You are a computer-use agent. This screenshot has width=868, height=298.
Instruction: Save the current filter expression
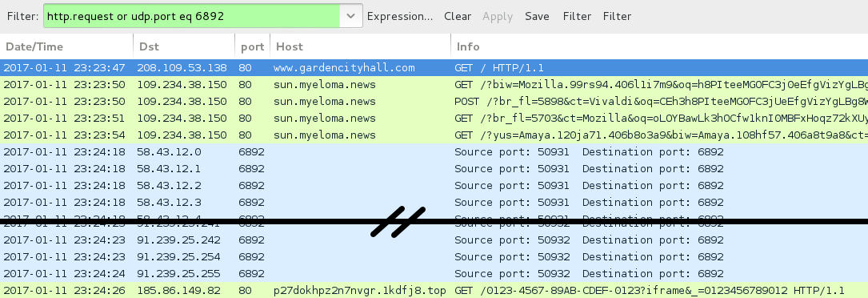click(x=537, y=16)
